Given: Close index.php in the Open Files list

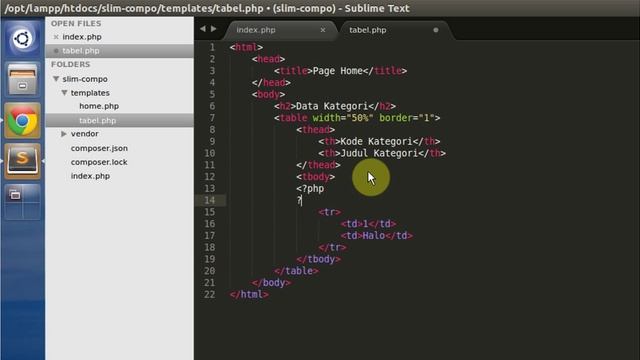Looking at the screenshot, I should pos(56,37).
